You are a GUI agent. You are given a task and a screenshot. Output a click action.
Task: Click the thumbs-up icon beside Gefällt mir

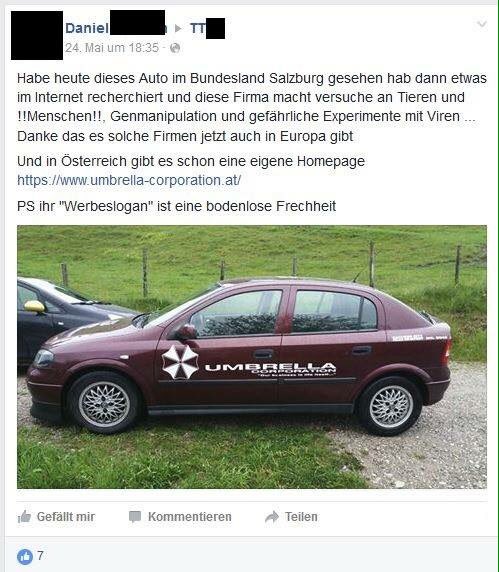[x=24, y=517]
